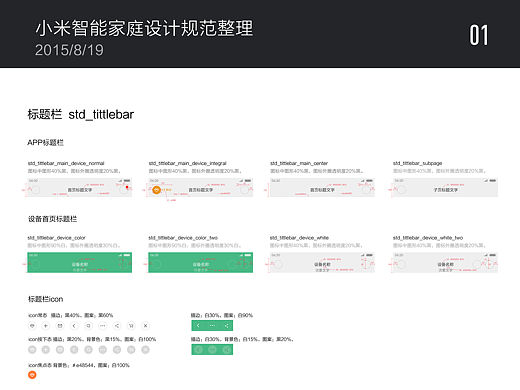Click the label std_tittlebar_device_white_two
This screenshot has height=390, width=520.
428,238
